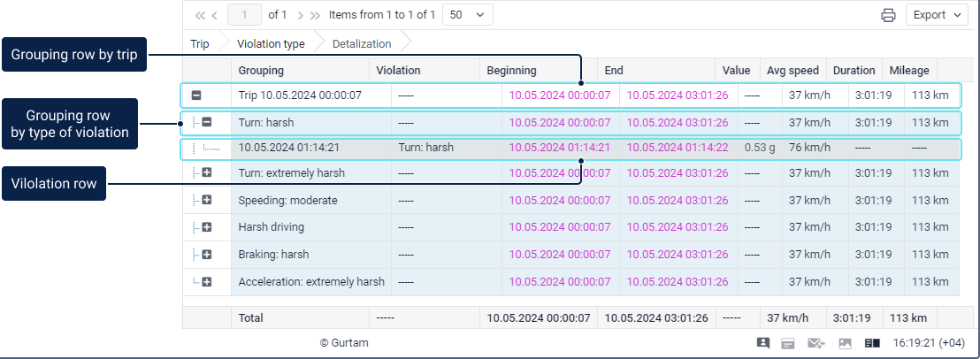Image resolution: width=980 pixels, height=359 pixels.
Task: Open the Export dropdown
Action: point(936,15)
